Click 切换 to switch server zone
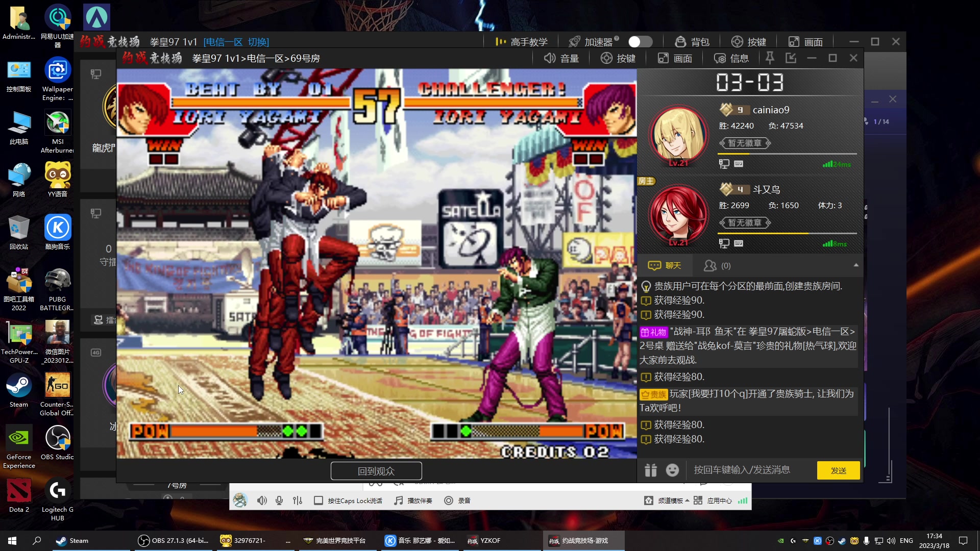980x551 pixels. tap(258, 42)
